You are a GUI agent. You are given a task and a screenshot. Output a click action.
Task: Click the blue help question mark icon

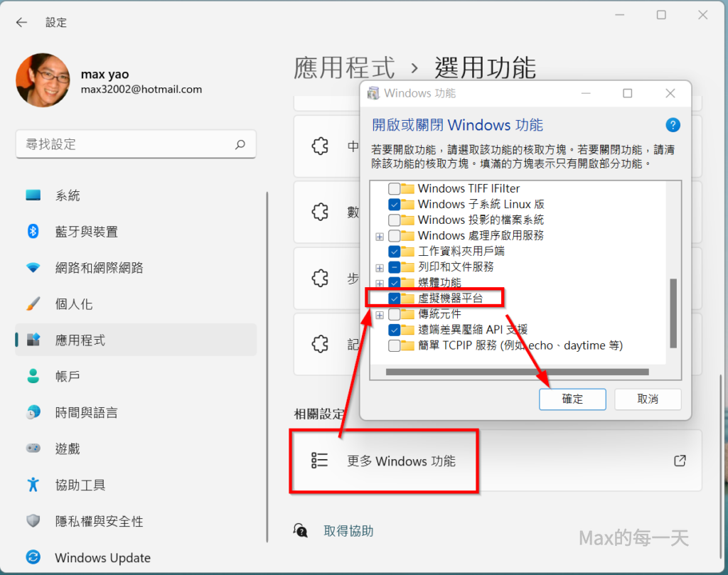point(673,125)
